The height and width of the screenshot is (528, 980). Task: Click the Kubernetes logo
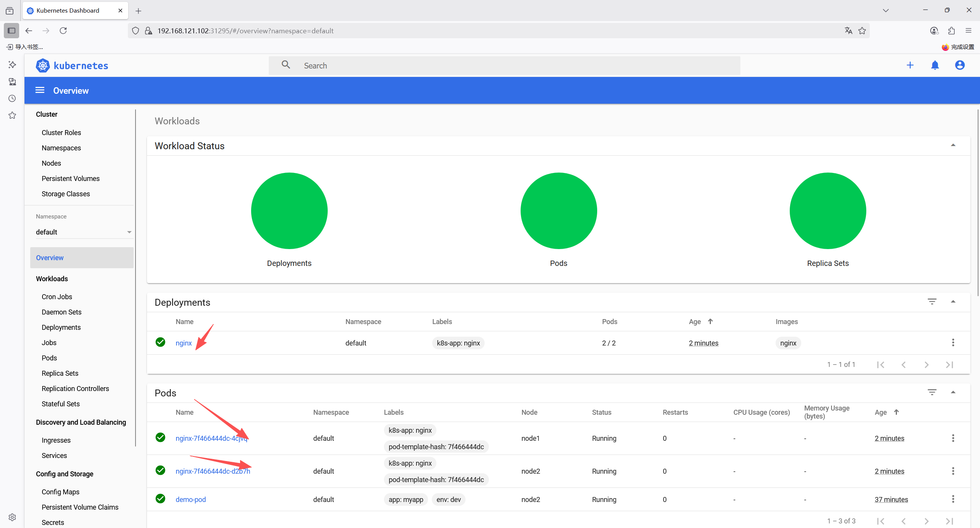coord(72,65)
